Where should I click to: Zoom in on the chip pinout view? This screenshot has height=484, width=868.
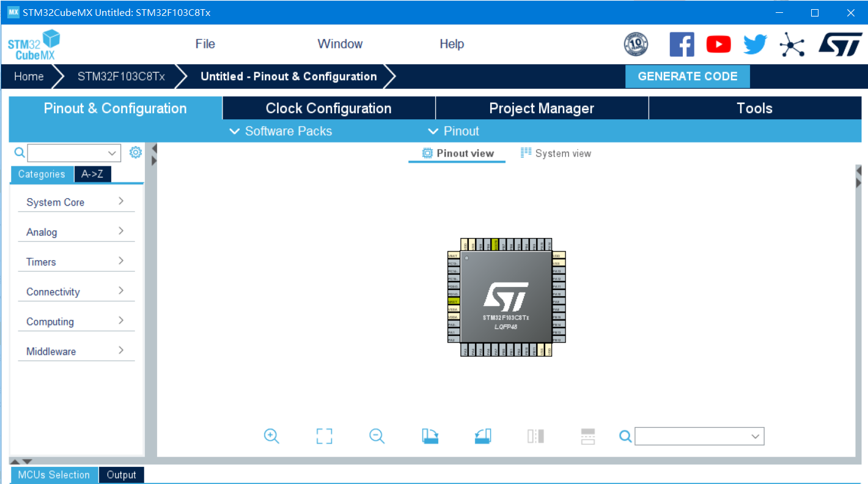(271, 436)
